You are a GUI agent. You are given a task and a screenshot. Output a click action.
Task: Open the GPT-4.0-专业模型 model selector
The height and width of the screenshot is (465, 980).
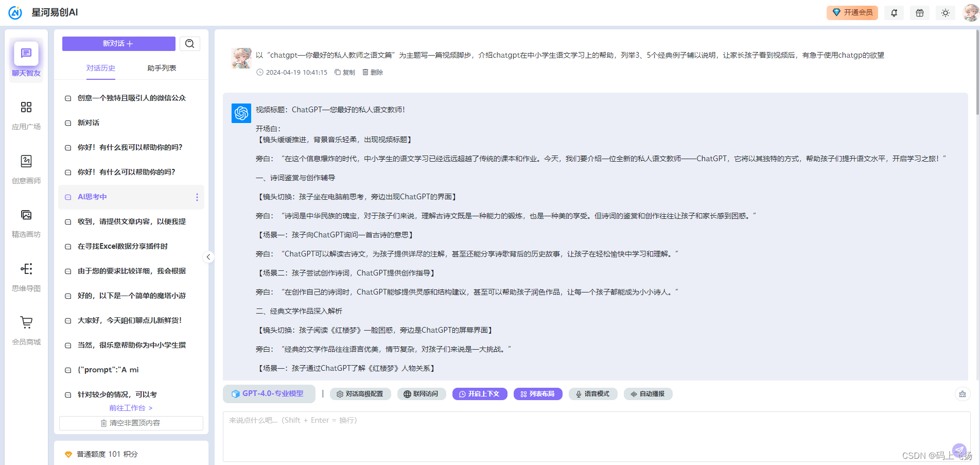click(269, 394)
